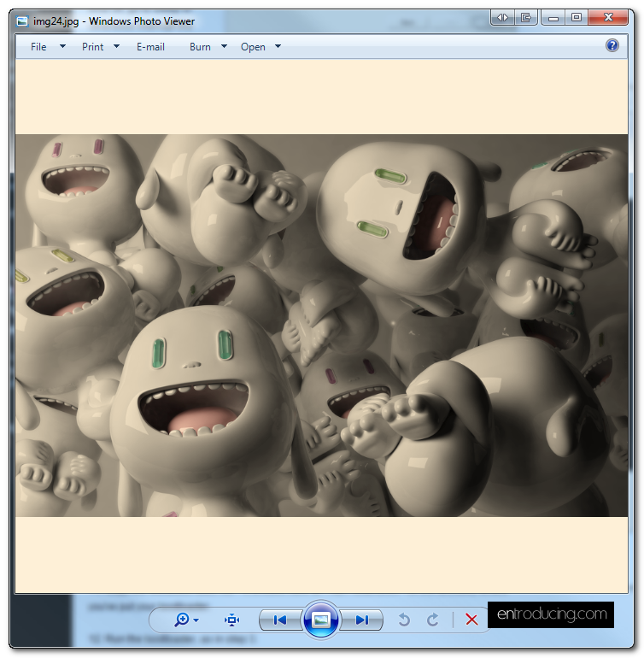Minimize the Photo Viewer window

click(x=553, y=18)
